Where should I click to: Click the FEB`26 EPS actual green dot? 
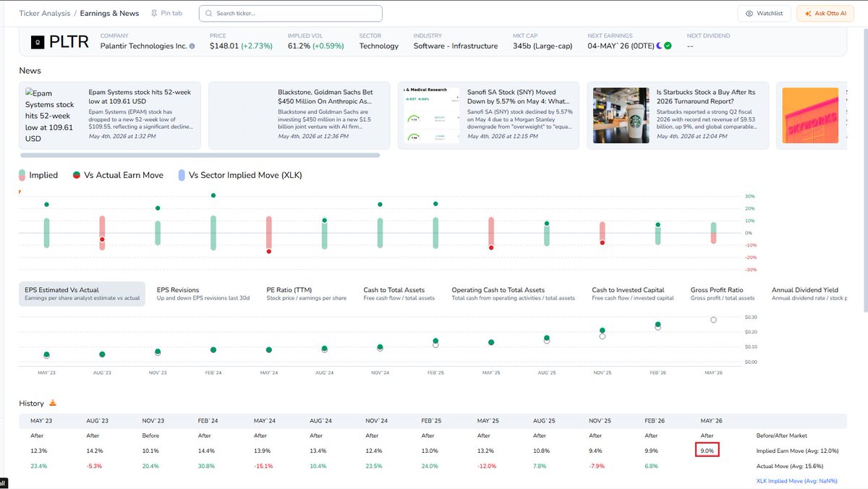(x=658, y=325)
